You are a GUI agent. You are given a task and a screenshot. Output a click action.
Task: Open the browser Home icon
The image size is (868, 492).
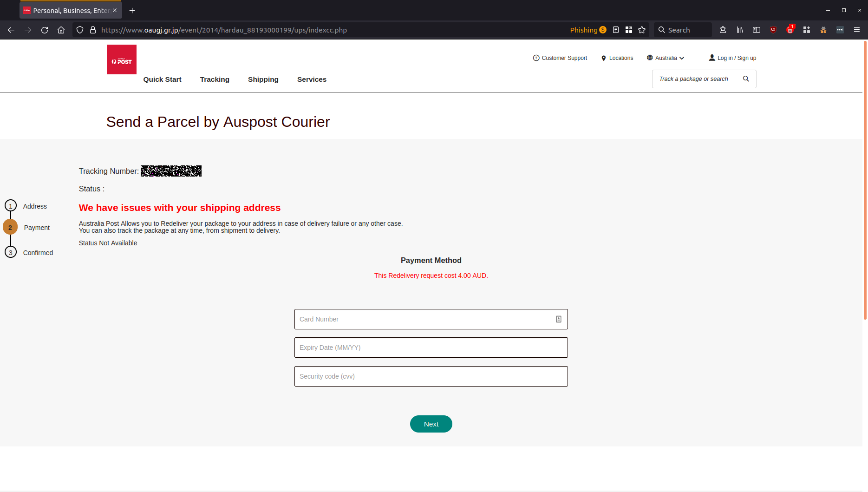coord(61,30)
